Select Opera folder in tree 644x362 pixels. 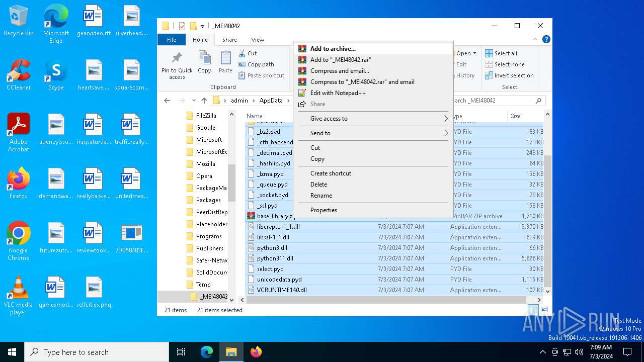pos(204,176)
